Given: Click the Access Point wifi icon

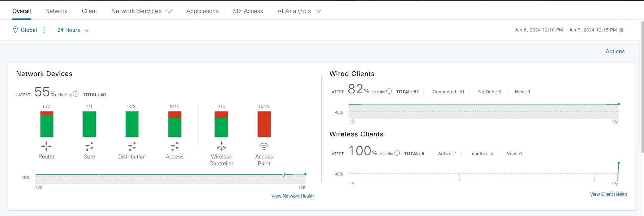Looking at the screenshot, I should (264, 146).
